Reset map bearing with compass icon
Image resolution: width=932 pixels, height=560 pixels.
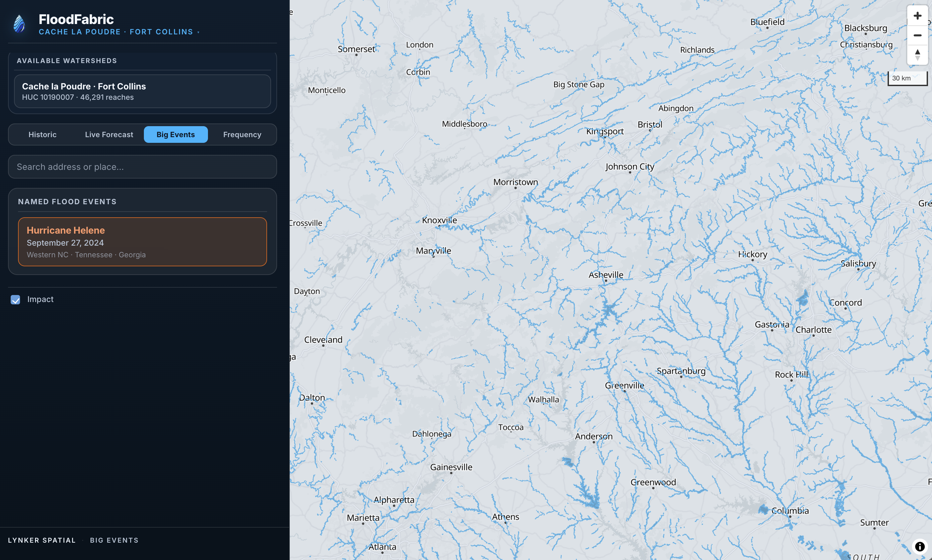click(917, 55)
